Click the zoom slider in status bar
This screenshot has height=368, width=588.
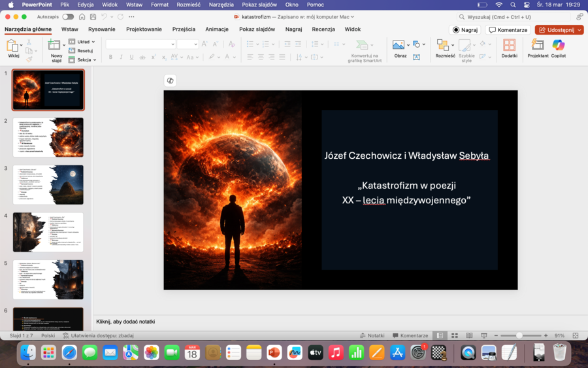[519, 335]
